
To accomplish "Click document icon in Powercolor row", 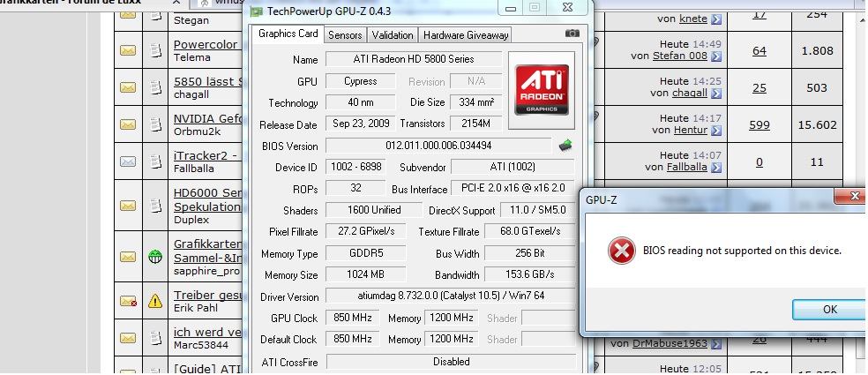I will tap(155, 50).
